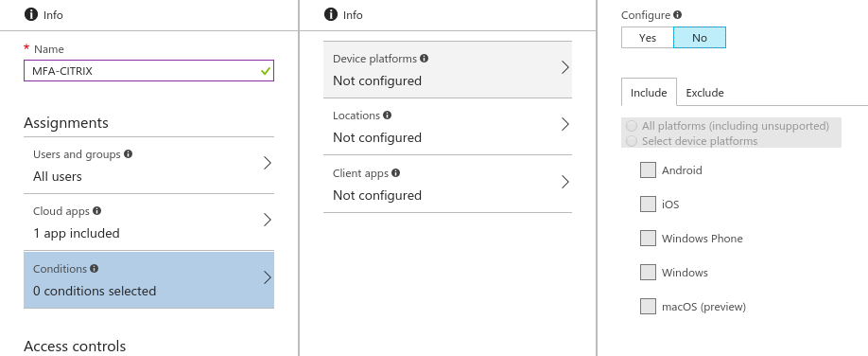Click green validation checkmark in Name field
868x356 pixels.
coord(265,71)
